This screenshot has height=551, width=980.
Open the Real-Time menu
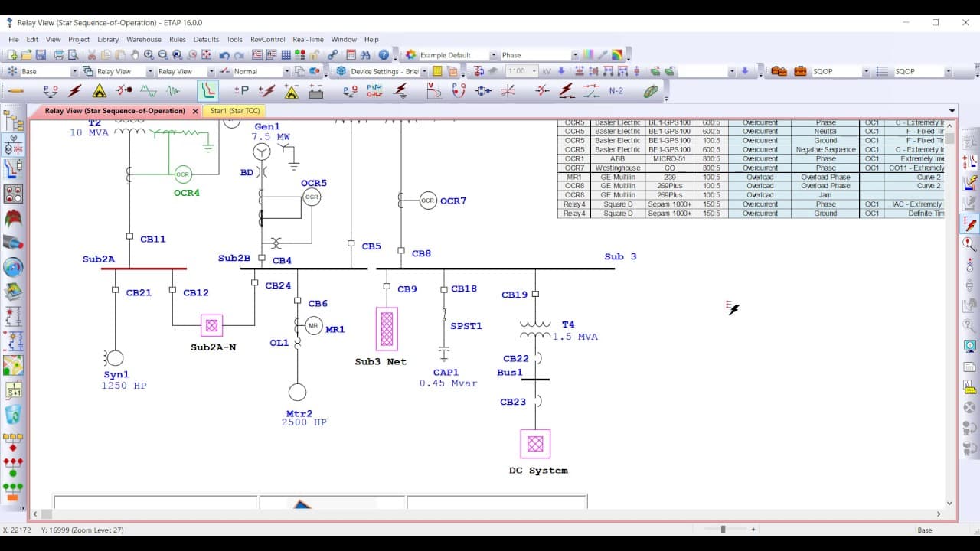coord(308,39)
